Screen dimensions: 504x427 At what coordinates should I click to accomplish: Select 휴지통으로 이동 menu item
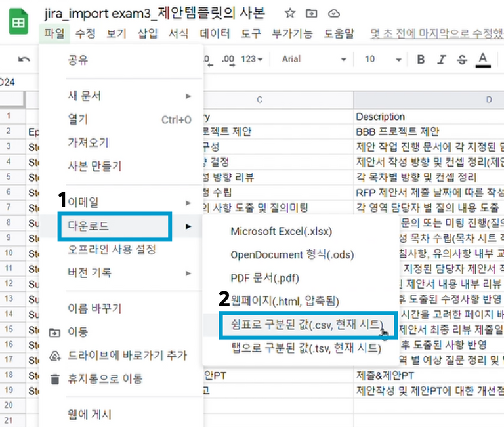pyautogui.click(x=121, y=379)
